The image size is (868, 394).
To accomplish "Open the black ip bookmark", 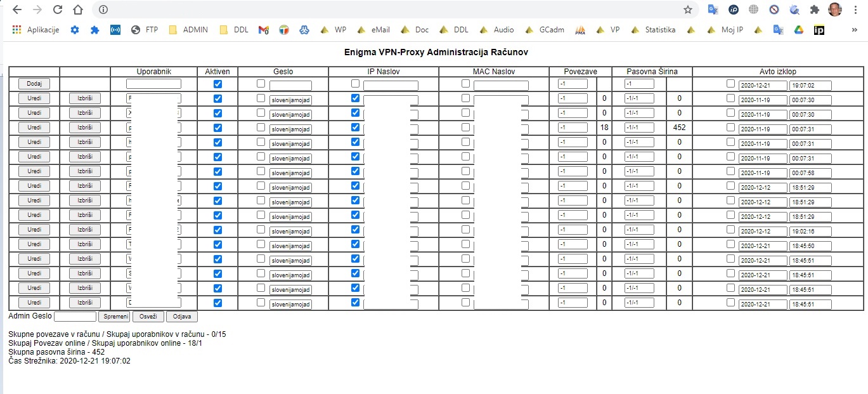I will 819,30.
